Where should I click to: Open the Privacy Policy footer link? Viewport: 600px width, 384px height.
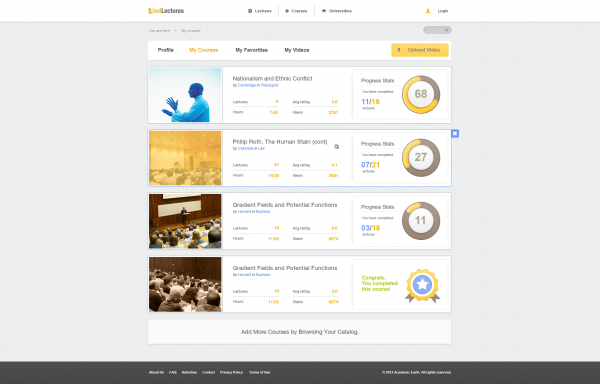(x=232, y=372)
